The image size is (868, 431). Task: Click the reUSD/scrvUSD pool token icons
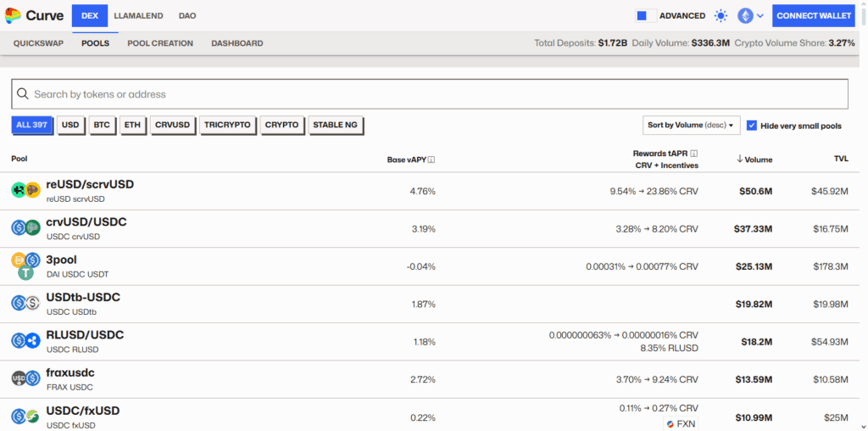26,190
